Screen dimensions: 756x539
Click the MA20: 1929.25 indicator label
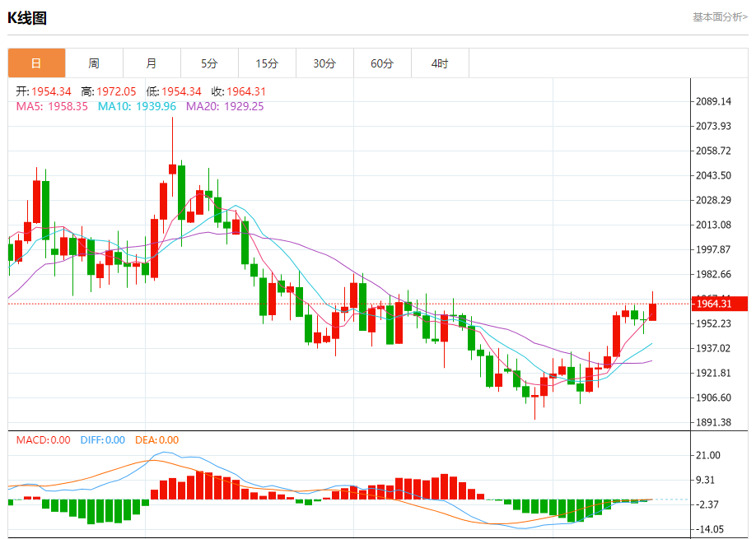tap(225, 106)
